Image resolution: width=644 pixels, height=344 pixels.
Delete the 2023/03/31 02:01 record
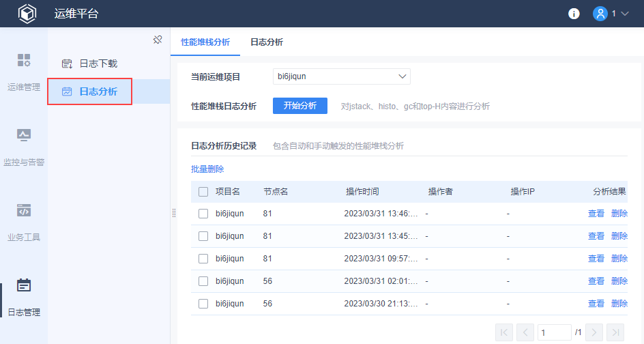tap(619, 281)
